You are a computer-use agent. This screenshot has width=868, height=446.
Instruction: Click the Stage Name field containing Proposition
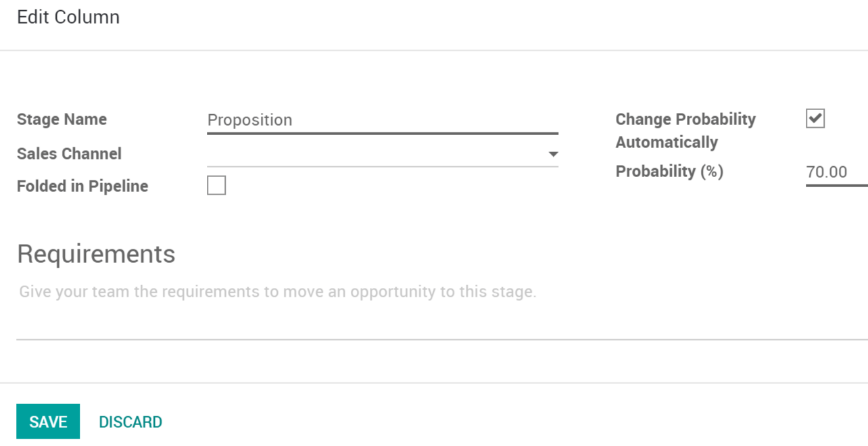pos(250,120)
